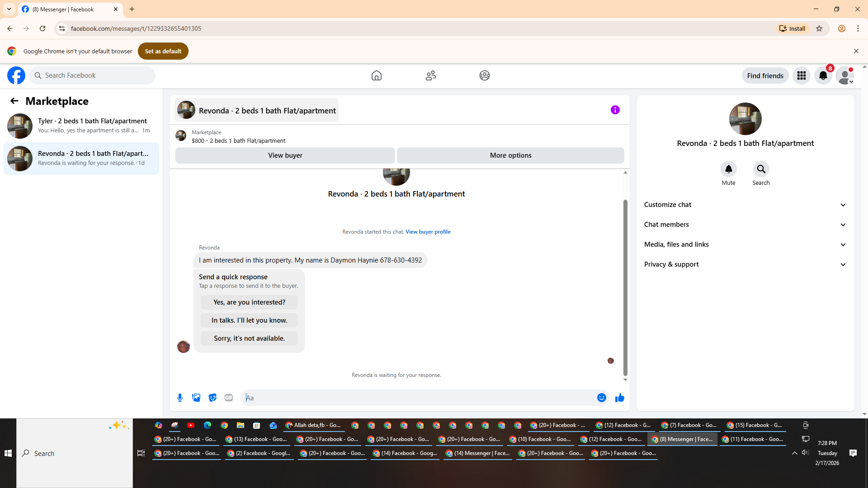Image resolution: width=868 pixels, height=488 pixels.
Task: Open Facebook notifications bell
Action: pyautogui.click(x=823, y=75)
